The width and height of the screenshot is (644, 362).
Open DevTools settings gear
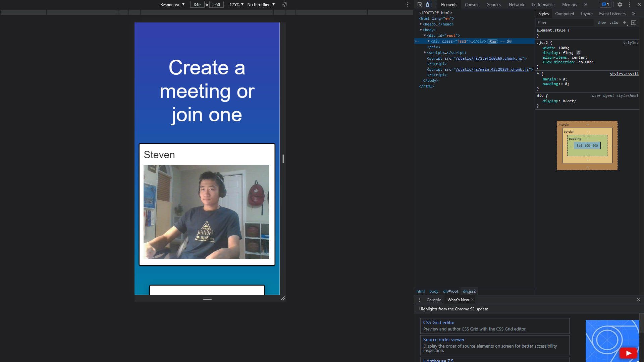point(620,4)
